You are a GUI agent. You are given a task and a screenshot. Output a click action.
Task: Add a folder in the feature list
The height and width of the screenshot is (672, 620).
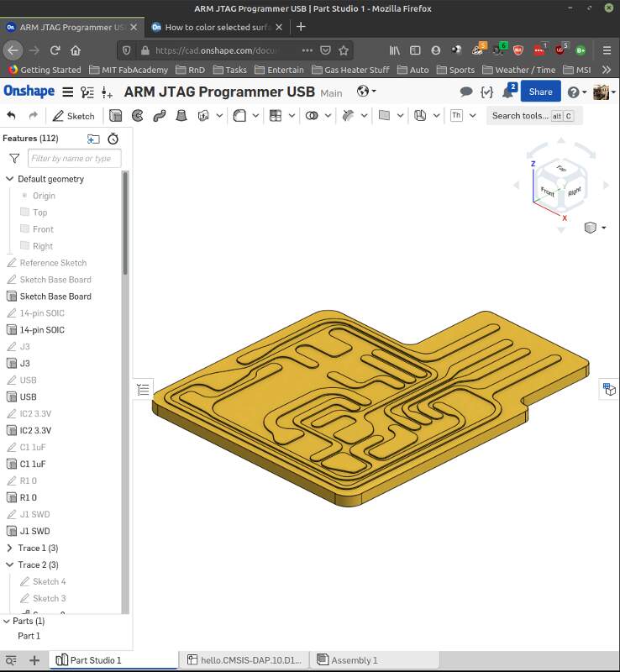point(93,139)
